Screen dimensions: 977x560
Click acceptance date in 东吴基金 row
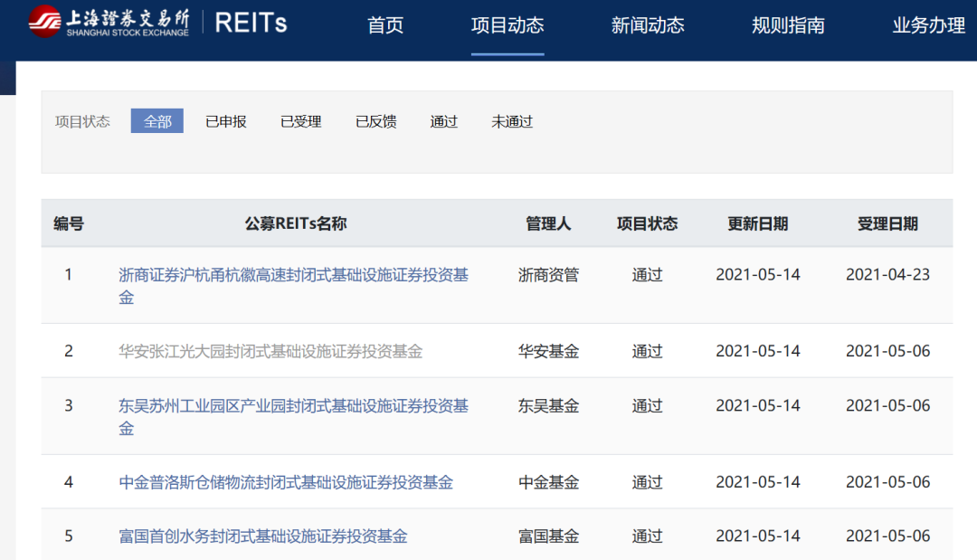point(887,405)
